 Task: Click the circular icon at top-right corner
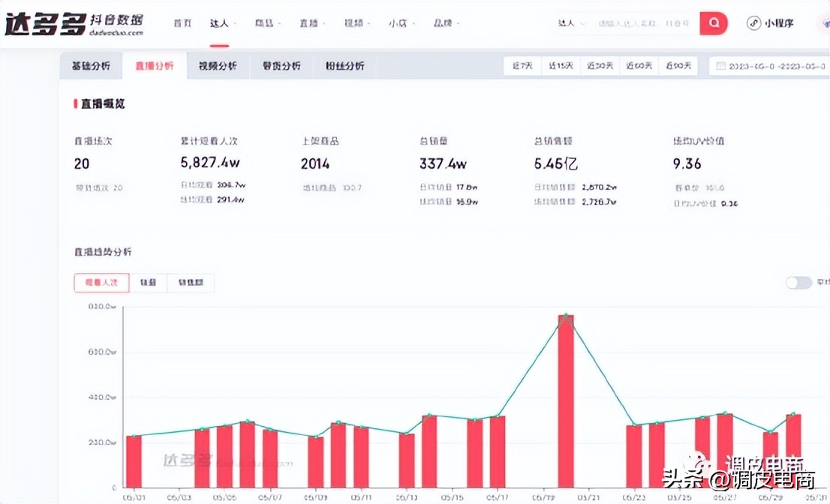[822, 23]
